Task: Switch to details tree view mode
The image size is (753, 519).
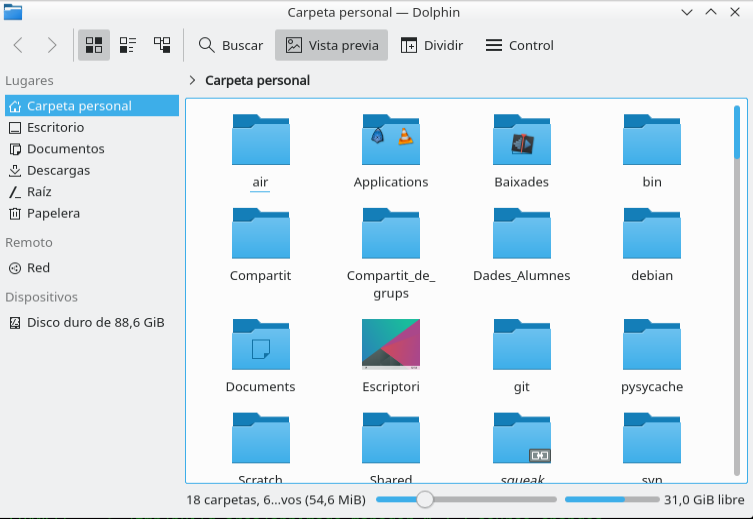Action: click(162, 45)
